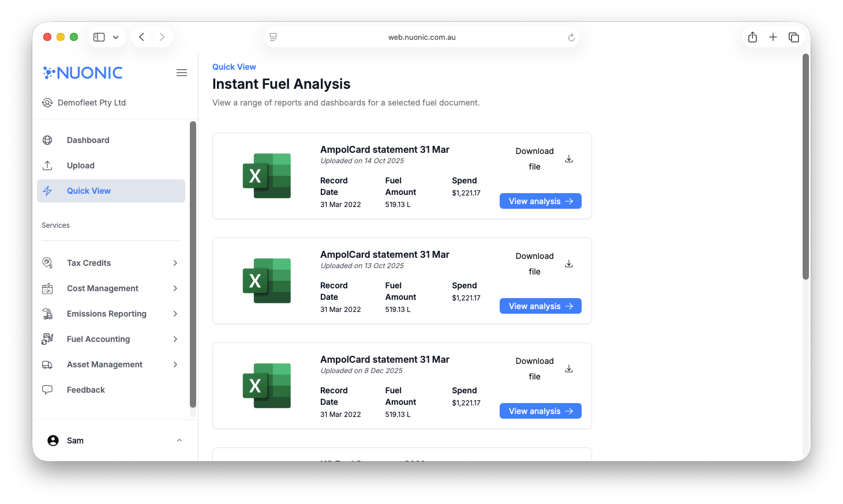Expand the Emissions Reporting section
This screenshot has width=843, height=504.
pos(175,314)
